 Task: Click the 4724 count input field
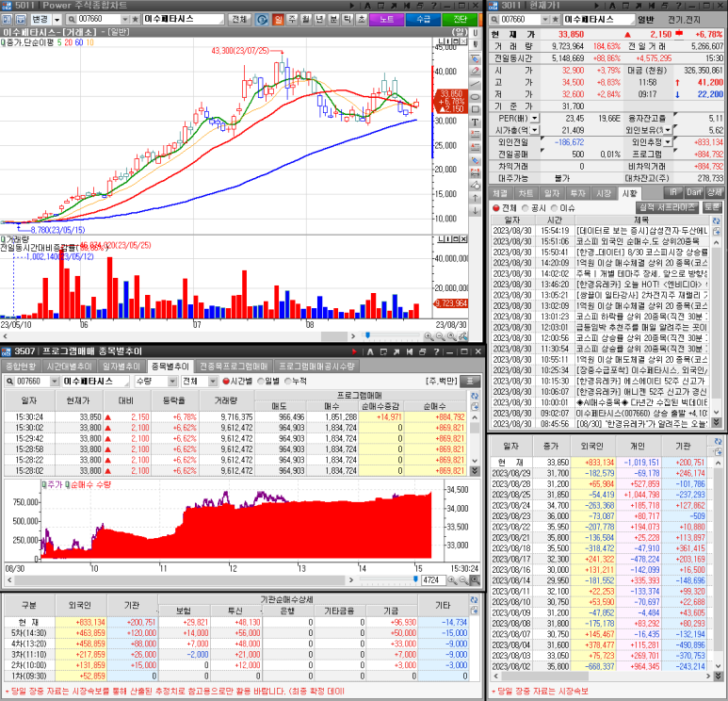(432, 580)
